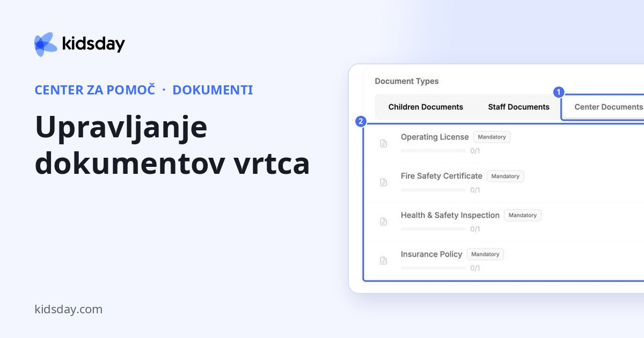Open the Fire Safety Certificate document type
644x338 pixels.
pyautogui.click(x=504, y=183)
